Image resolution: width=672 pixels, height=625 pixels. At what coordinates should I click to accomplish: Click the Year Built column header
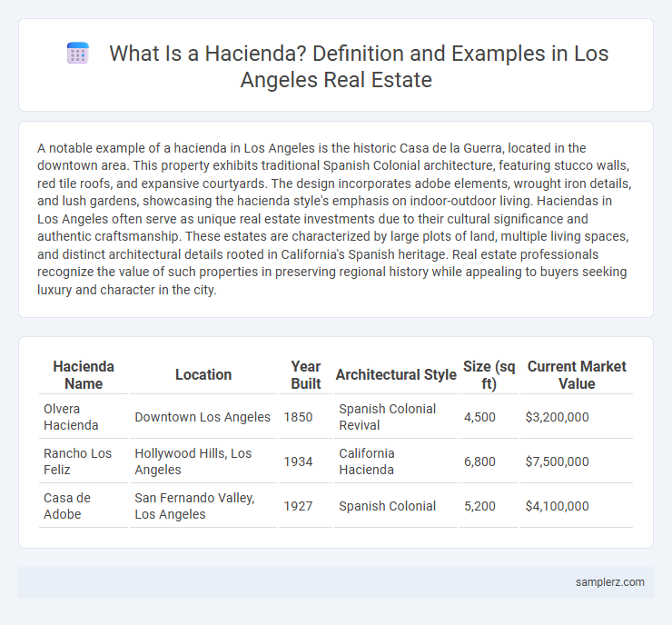coord(305,374)
